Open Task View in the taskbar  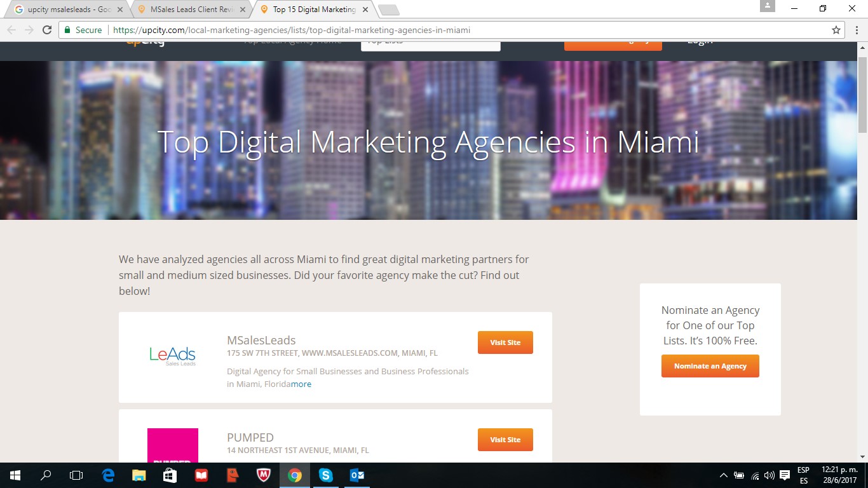[x=76, y=475]
